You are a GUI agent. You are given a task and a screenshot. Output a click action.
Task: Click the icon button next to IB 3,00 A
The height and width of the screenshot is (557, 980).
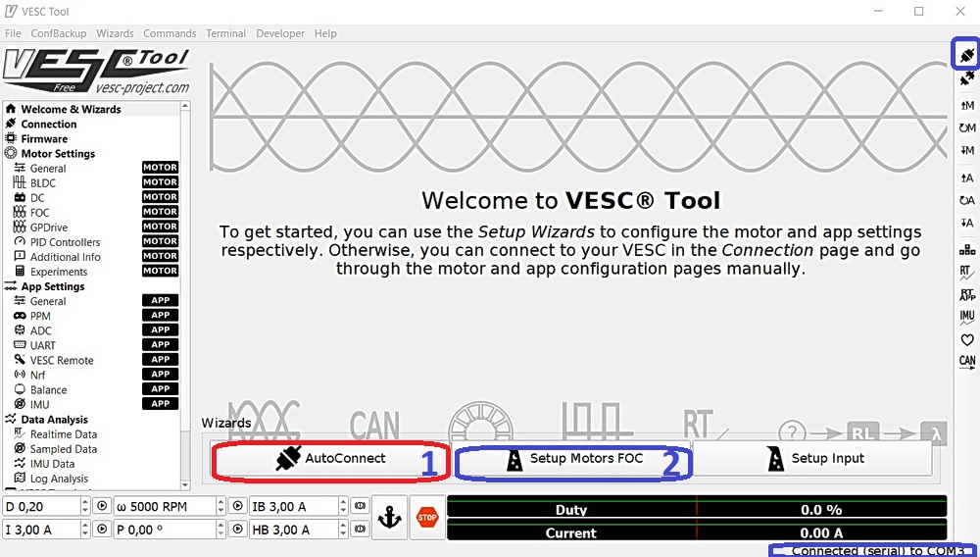click(360, 507)
